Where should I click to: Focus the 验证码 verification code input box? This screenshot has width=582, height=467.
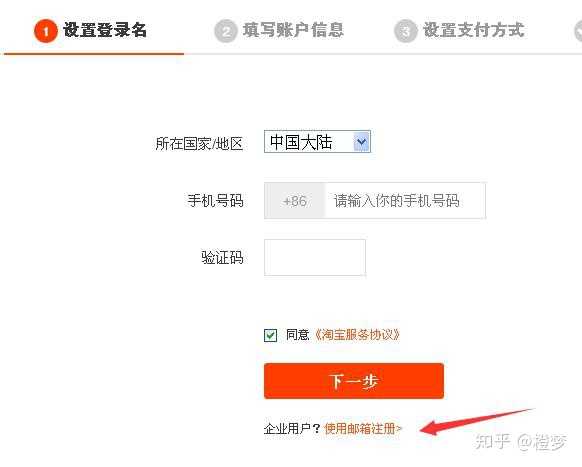click(x=315, y=257)
